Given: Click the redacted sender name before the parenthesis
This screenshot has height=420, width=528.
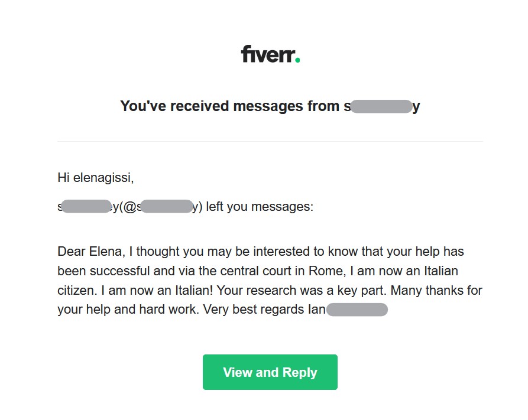Looking at the screenshot, I should pyautogui.click(x=86, y=207).
